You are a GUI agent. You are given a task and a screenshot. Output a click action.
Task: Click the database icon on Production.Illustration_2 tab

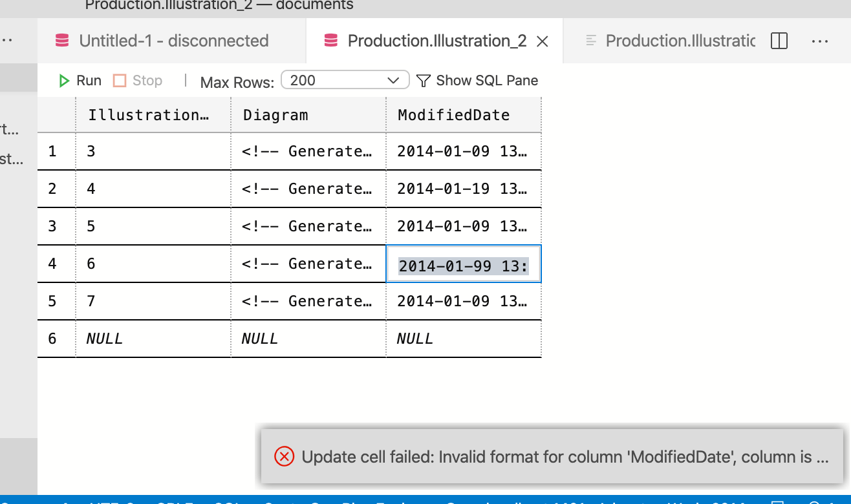(x=330, y=41)
